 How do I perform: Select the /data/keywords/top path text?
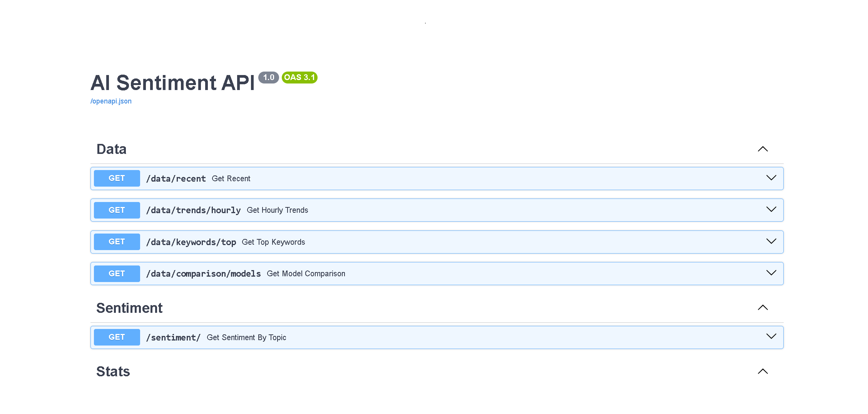191,242
